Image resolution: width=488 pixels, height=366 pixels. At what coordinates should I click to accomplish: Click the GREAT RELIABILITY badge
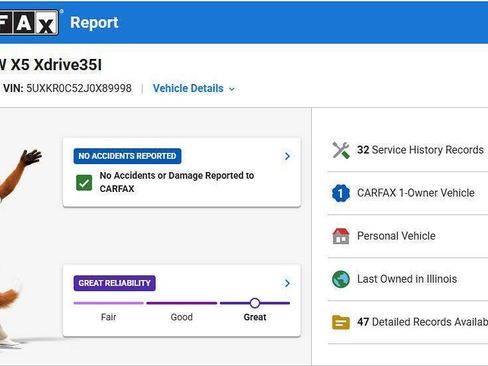coord(114,283)
